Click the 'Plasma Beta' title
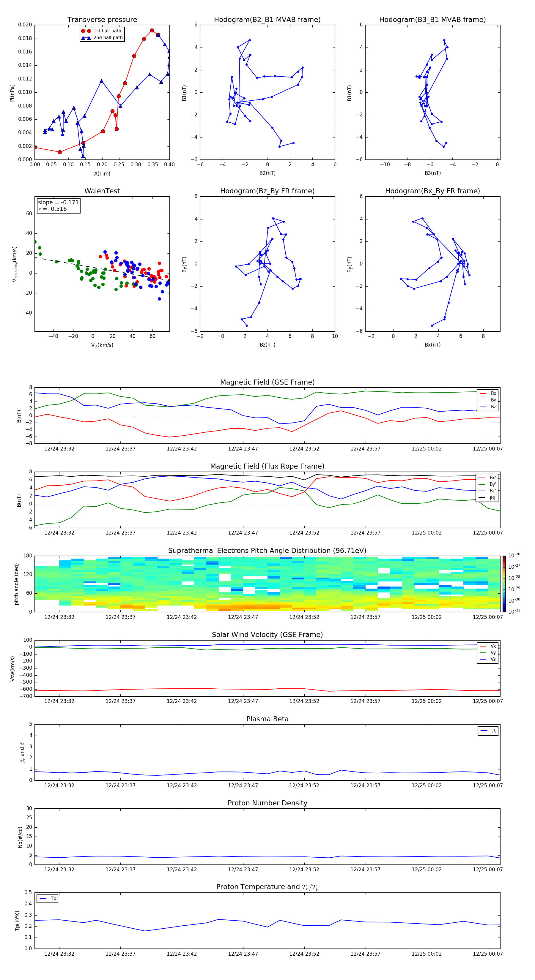 [267, 719]
